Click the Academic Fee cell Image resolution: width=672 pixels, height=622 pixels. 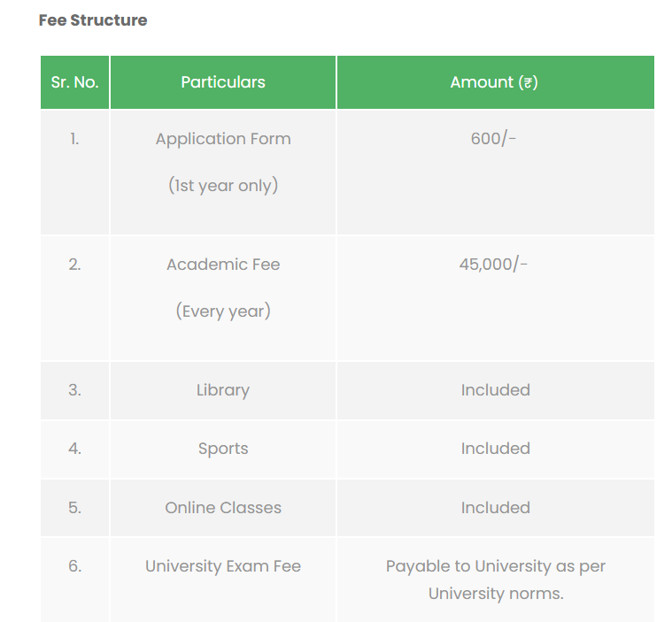[x=223, y=265]
